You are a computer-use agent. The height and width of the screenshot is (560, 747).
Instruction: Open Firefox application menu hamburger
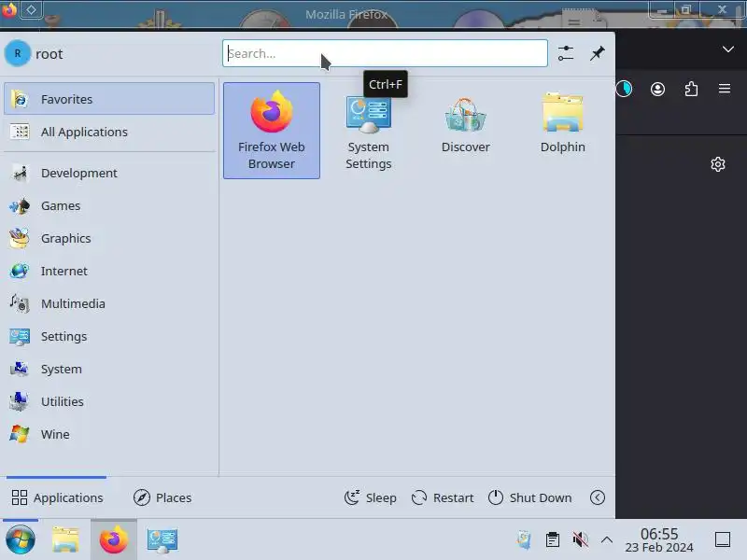725,89
